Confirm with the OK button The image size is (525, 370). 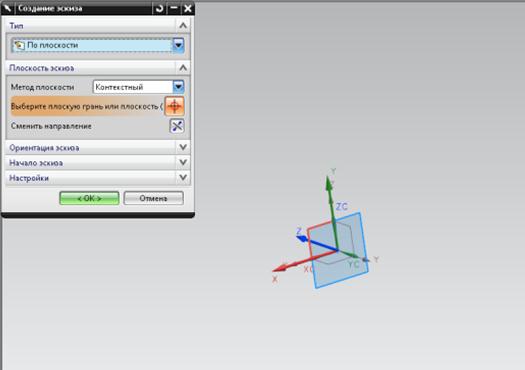coord(89,198)
